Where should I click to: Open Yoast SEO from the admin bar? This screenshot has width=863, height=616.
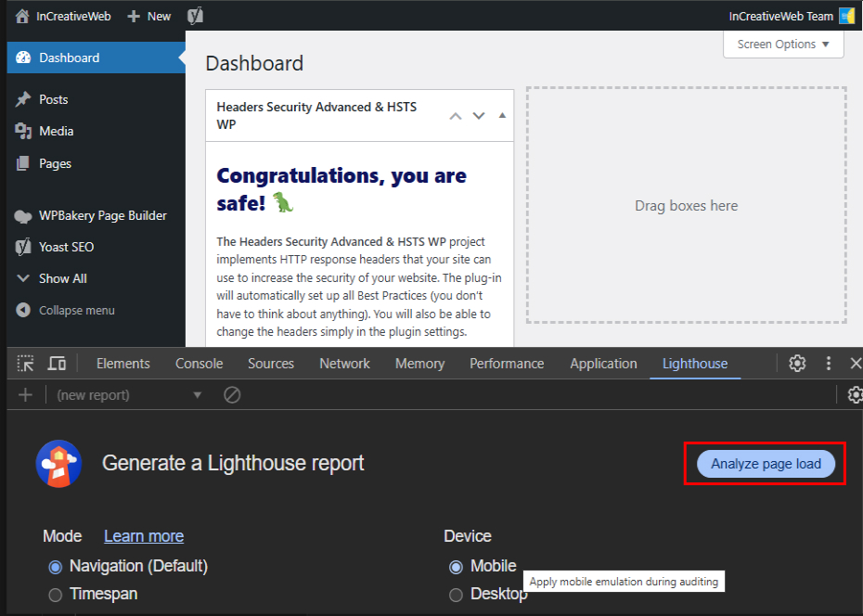[x=195, y=15]
